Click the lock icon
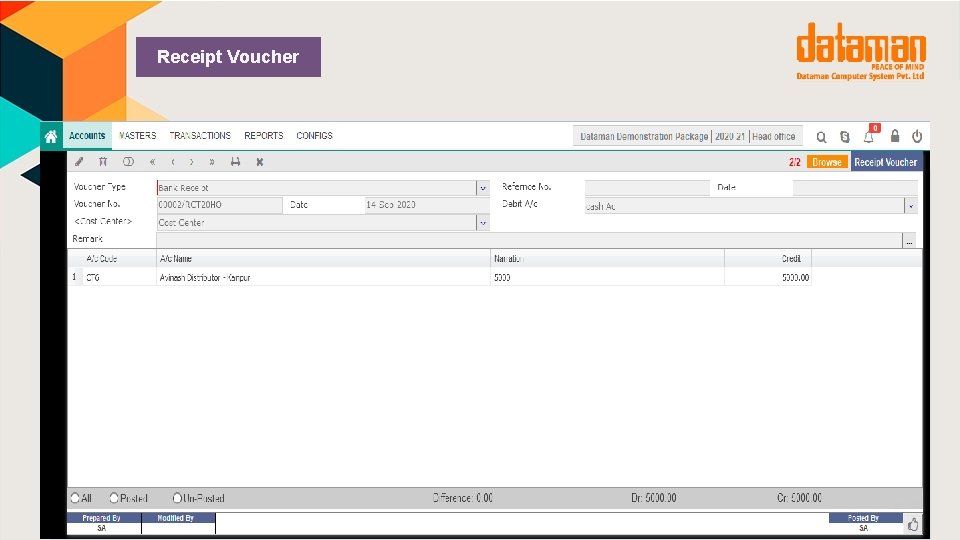 pos(894,136)
